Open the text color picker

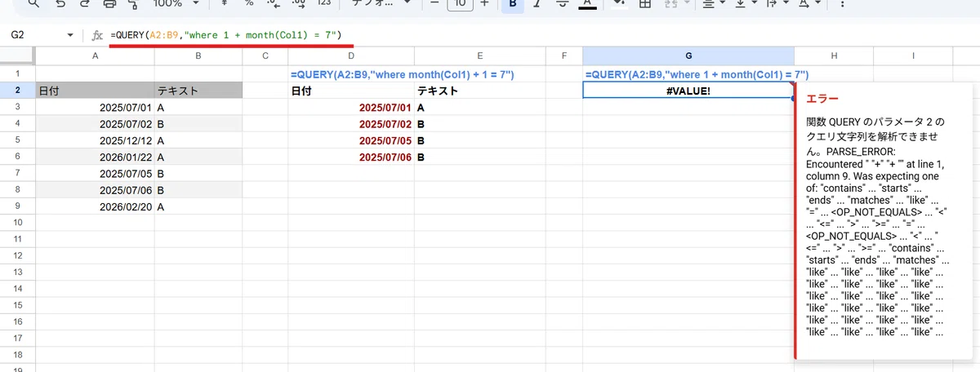pos(586,3)
